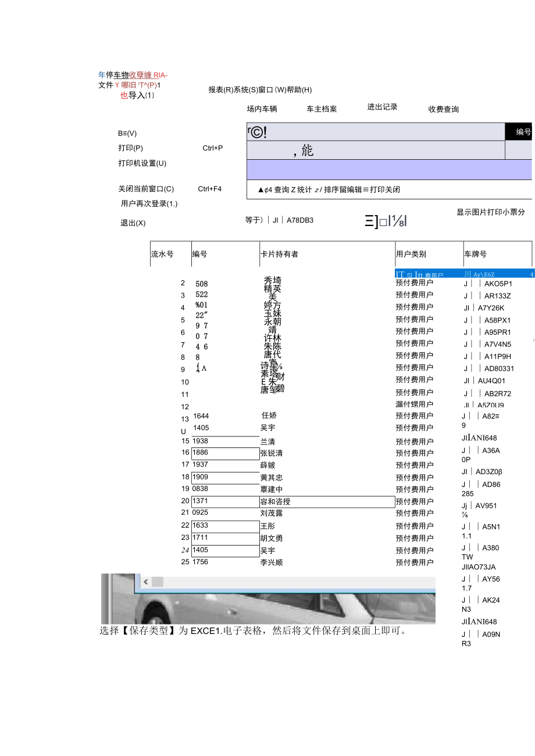Sort by 卡片持有者 column header

click(280, 254)
